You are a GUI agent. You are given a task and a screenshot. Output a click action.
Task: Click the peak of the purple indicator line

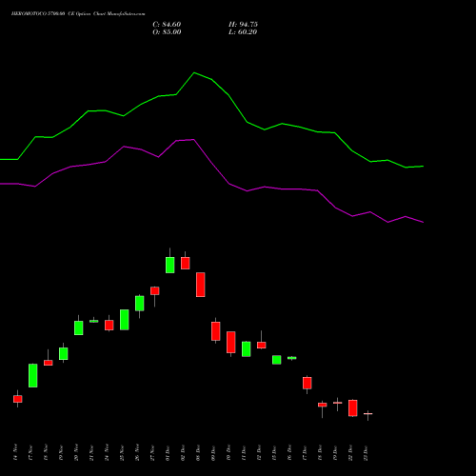tap(193, 139)
